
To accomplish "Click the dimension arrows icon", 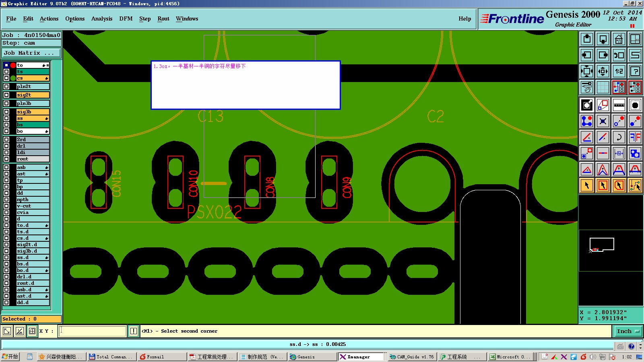I will pos(619,153).
